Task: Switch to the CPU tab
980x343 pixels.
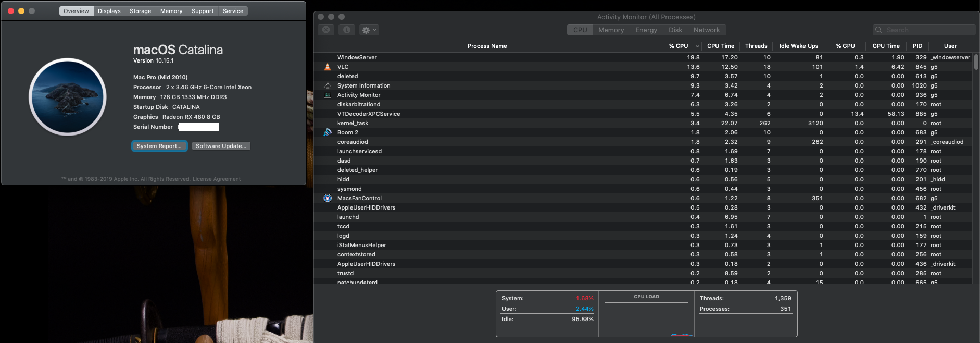Action: pos(580,30)
